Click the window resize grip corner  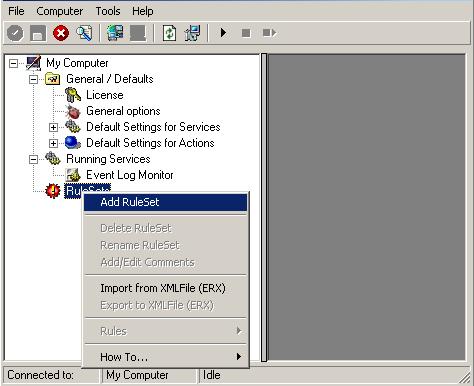(464, 377)
